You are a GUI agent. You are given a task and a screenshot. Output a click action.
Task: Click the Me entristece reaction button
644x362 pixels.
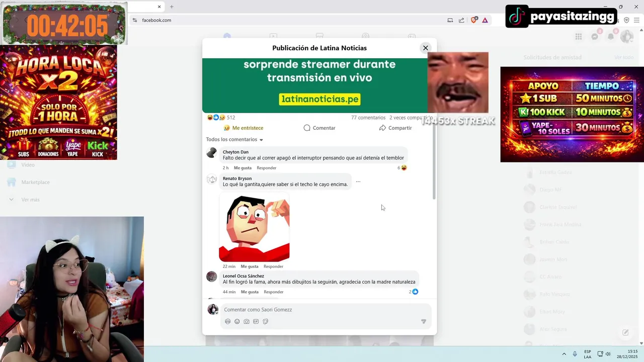click(244, 128)
